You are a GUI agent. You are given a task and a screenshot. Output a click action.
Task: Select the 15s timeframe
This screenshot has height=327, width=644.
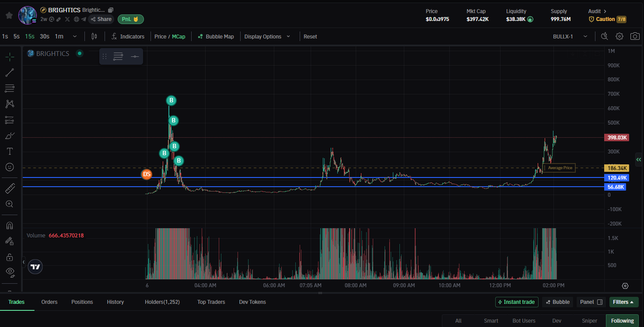[x=30, y=36]
